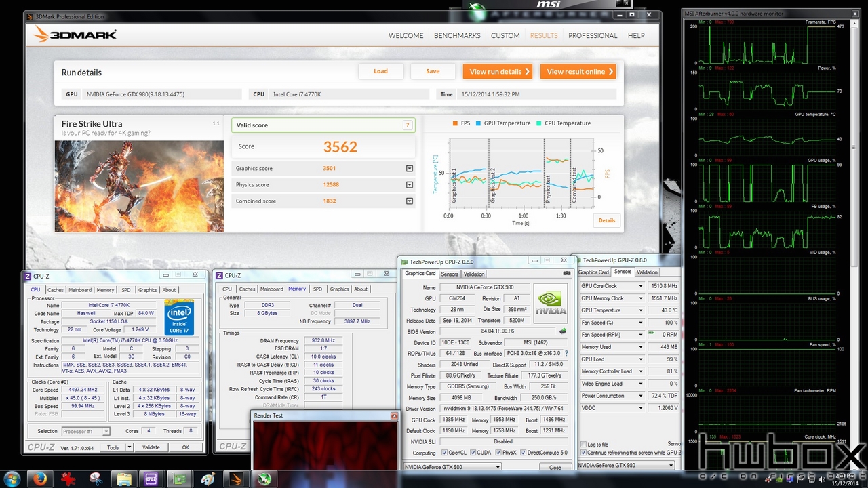The width and height of the screenshot is (868, 488).
Task: Open the Sensors tab in the left GPU-Z window
Action: click(x=450, y=274)
